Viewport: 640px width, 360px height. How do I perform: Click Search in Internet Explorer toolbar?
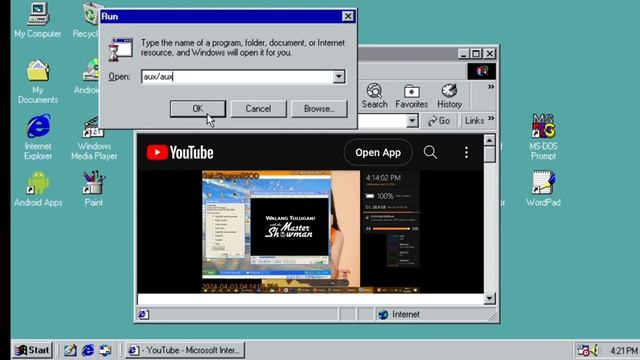[x=374, y=96]
